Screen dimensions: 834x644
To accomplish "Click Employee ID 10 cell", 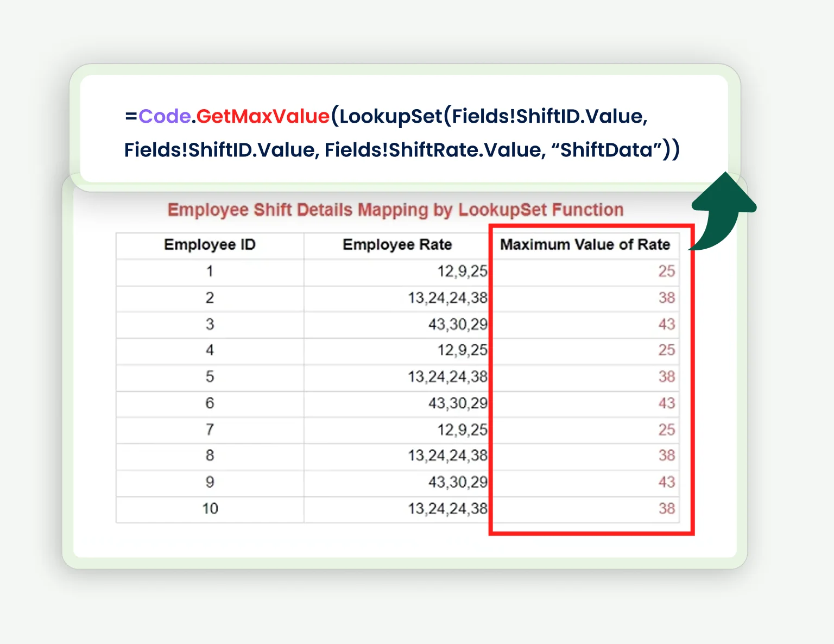I will click(x=210, y=509).
